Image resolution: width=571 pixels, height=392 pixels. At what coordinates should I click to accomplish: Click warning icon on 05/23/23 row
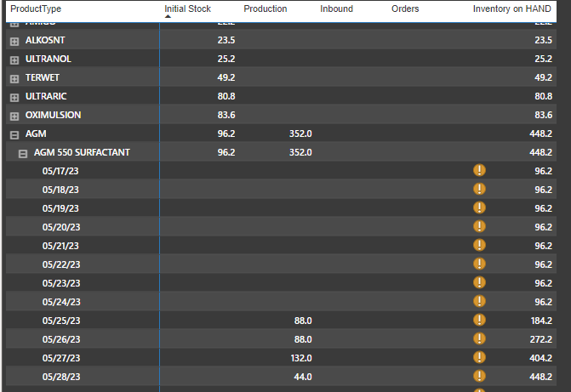pos(479,282)
